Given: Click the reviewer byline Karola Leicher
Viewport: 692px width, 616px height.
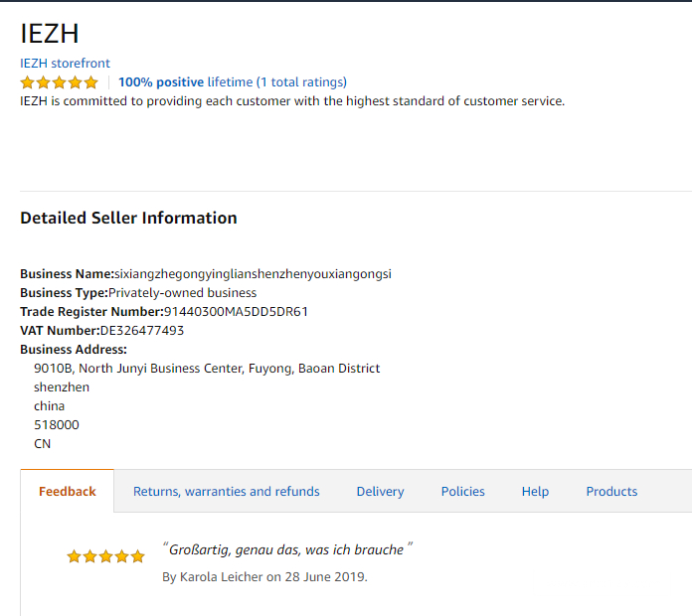Looking at the screenshot, I should (264, 576).
